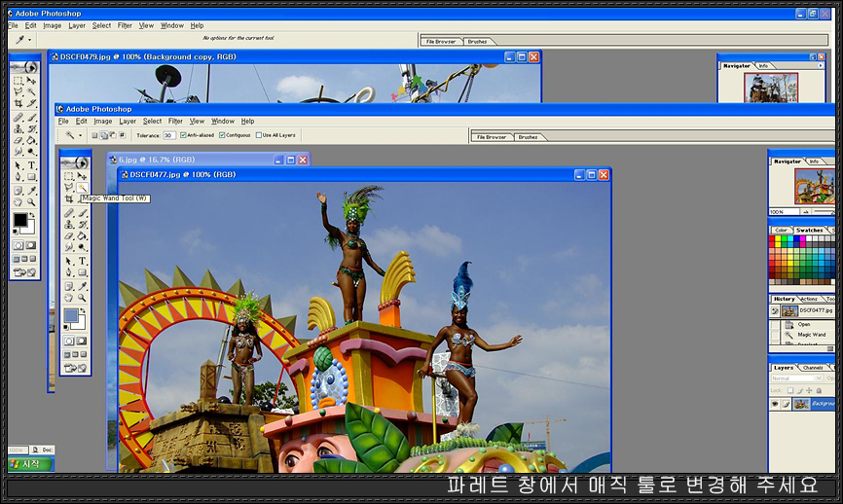The image size is (843, 504).
Task: Select the Type tool in the inner toolbox
Action: pos(83,262)
